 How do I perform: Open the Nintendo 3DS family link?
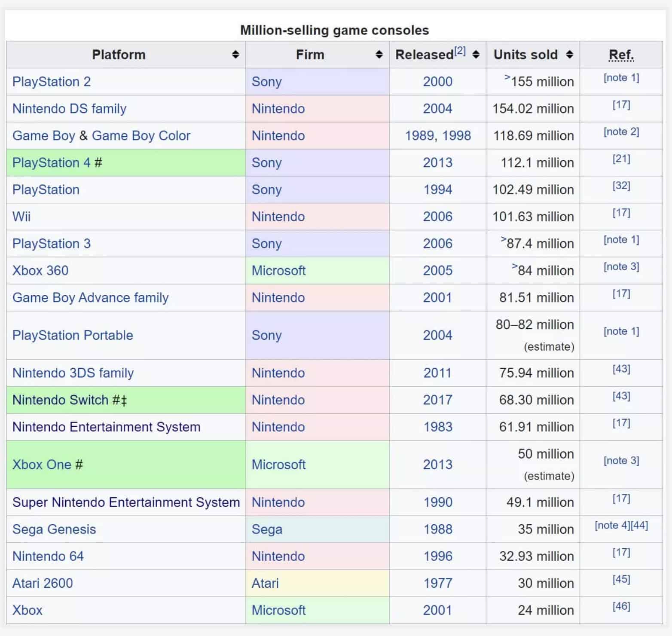tap(73, 373)
